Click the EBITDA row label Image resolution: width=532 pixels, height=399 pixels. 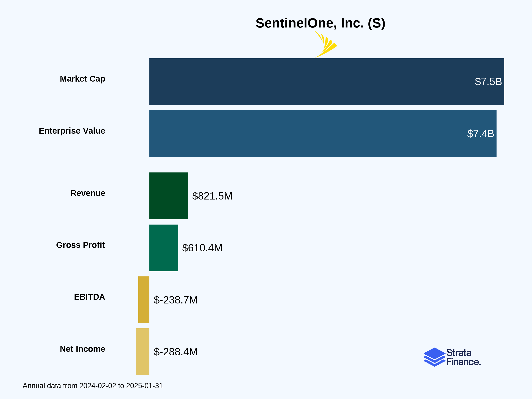coord(90,297)
